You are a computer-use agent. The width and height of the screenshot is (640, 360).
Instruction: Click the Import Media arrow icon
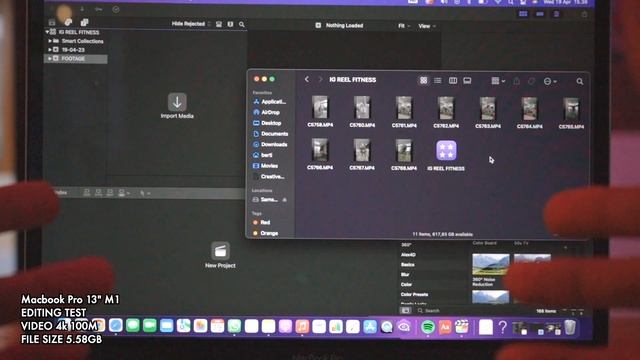(177, 102)
